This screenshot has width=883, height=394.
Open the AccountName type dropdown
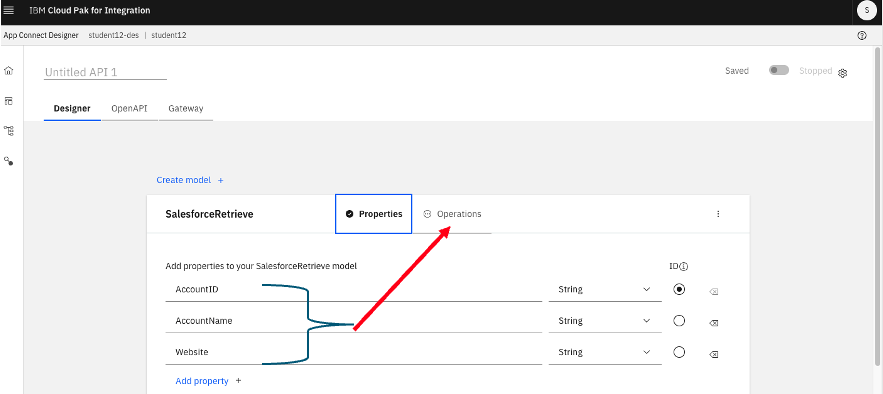(x=605, y=321)
